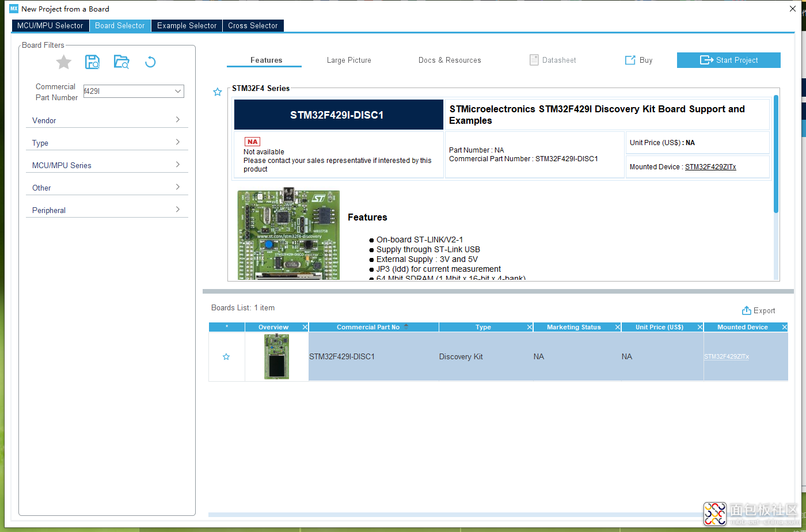806x532 pixels.
Task: Click the Export icon above the boards list
Action: [x=759, y=310]
